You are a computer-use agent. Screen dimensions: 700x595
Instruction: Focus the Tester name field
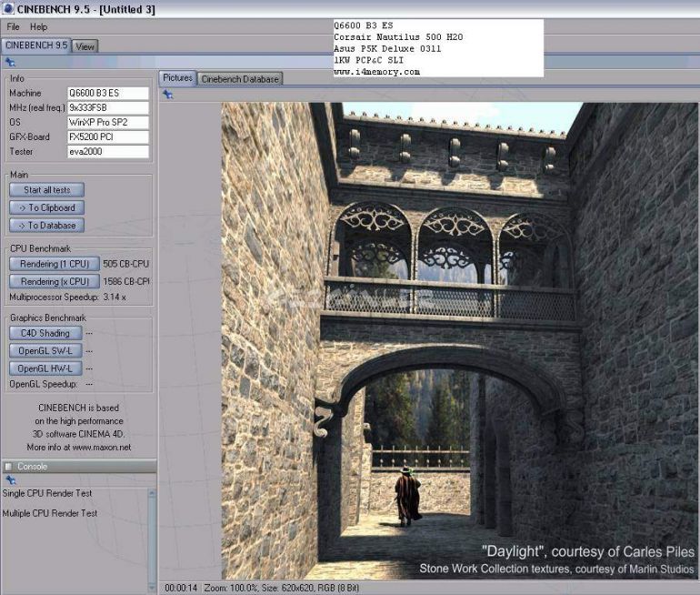pos(107,152)
